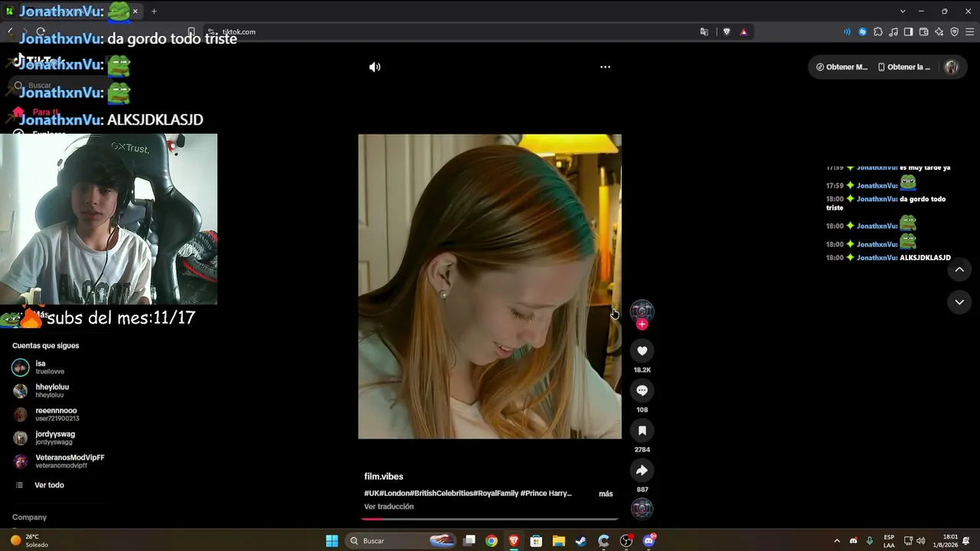The width and height of the screenshot is (980, 551).
Task: Open the film.vibes username link
Action: click(384, 477)
